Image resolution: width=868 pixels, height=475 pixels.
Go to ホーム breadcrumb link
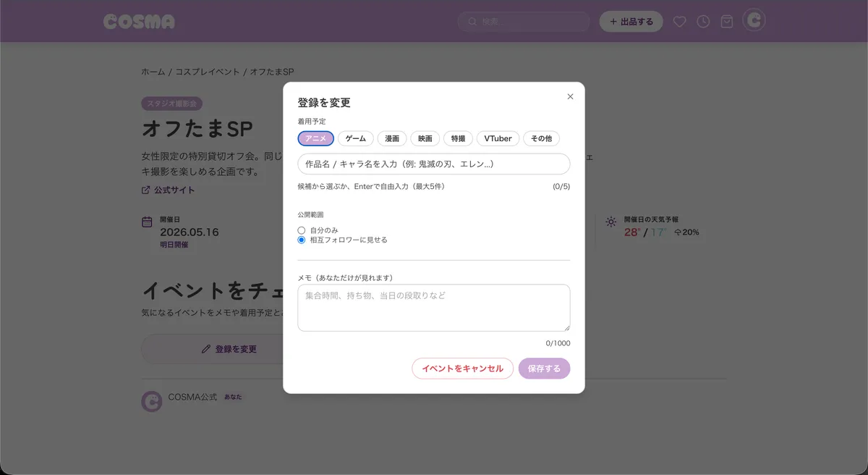tap(153, 72)
